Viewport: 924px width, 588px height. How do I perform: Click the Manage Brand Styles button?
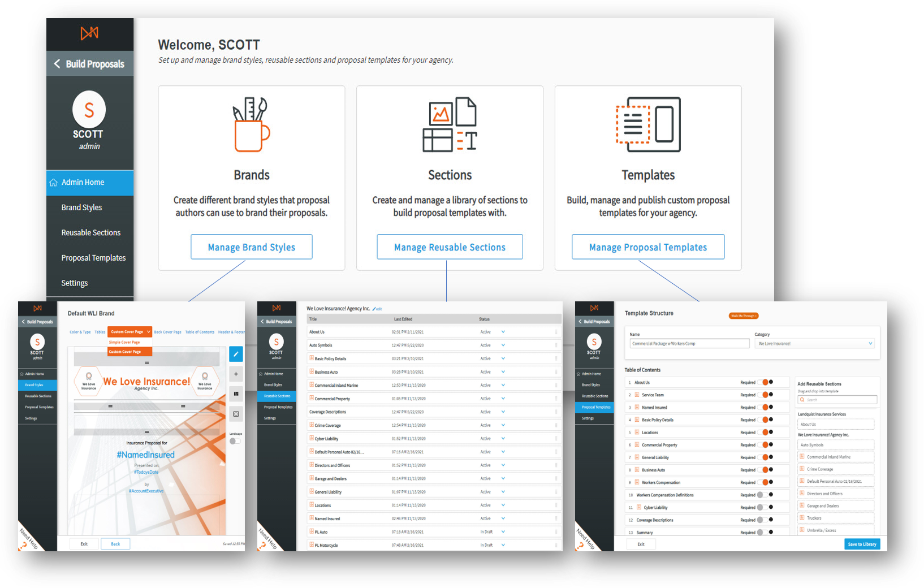(x=251, y=247)
